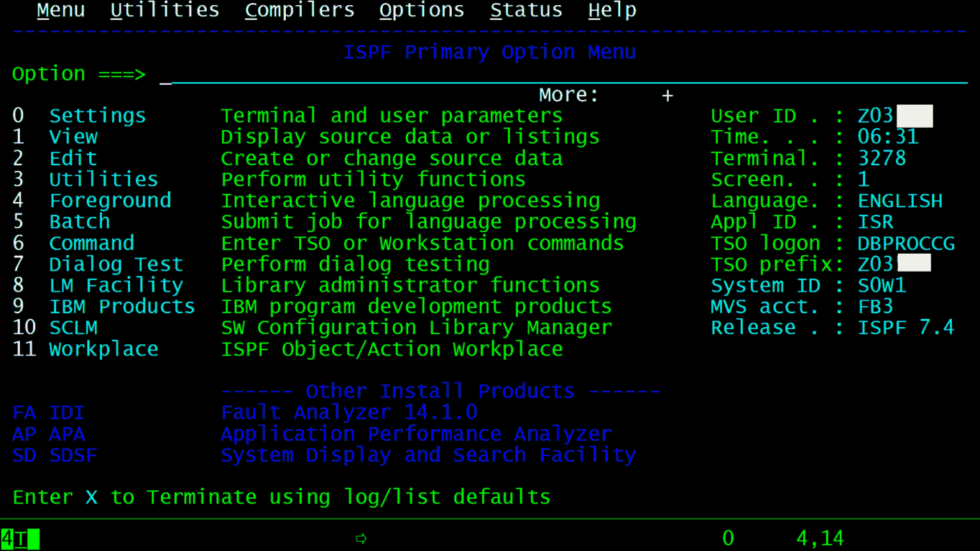Select option 3 Utilities in list

85,179
